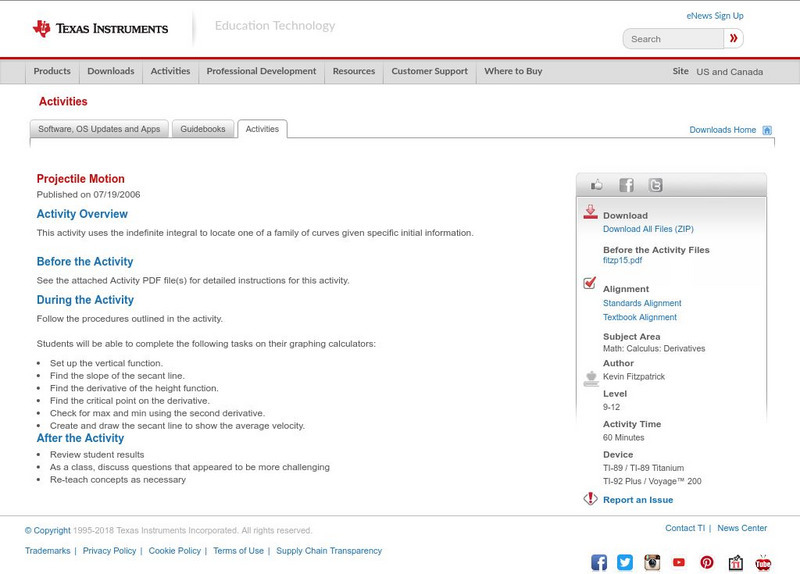This screenshot has height=574, width=800.
Task: Click Download All Files (ZIP)
Action: [x=648, y=229]
